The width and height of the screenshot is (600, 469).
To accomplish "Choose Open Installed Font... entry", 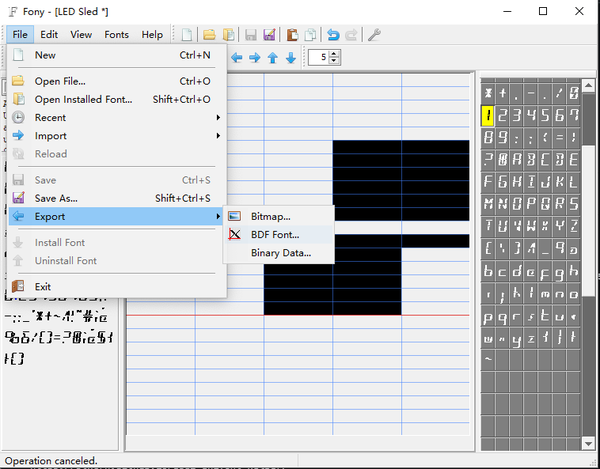I will (x=117, y=99).
